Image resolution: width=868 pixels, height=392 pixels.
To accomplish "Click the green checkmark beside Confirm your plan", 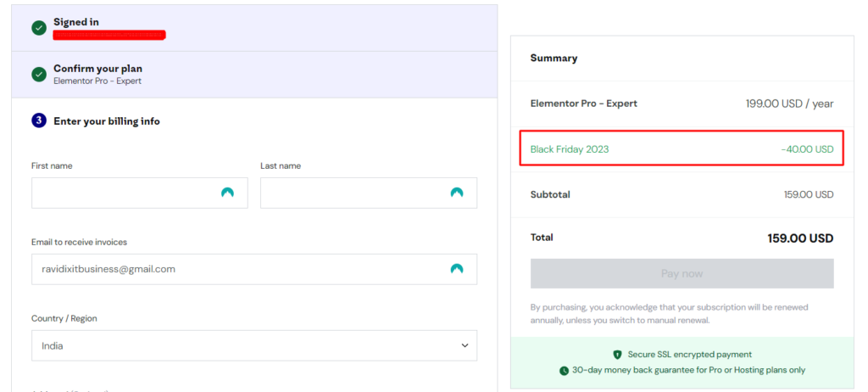I will pyautogui.click(x=39, y=75).
